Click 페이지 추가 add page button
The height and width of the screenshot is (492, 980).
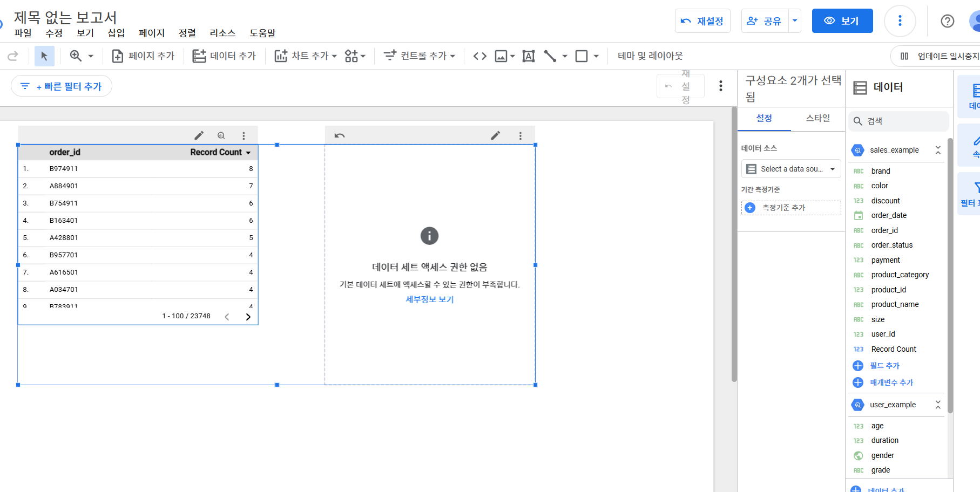143,56
